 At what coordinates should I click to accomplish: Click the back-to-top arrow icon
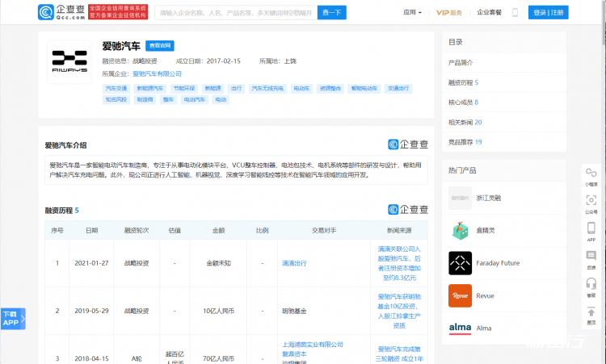591,311
